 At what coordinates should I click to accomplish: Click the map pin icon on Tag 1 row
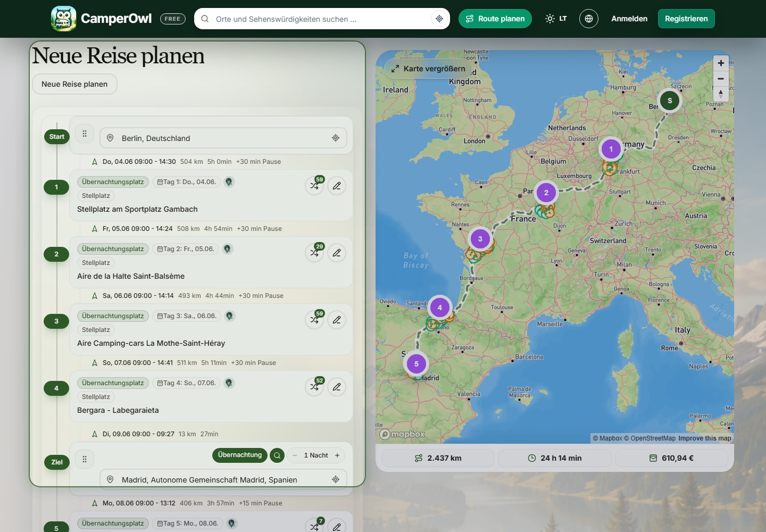(x=229, y=182)
